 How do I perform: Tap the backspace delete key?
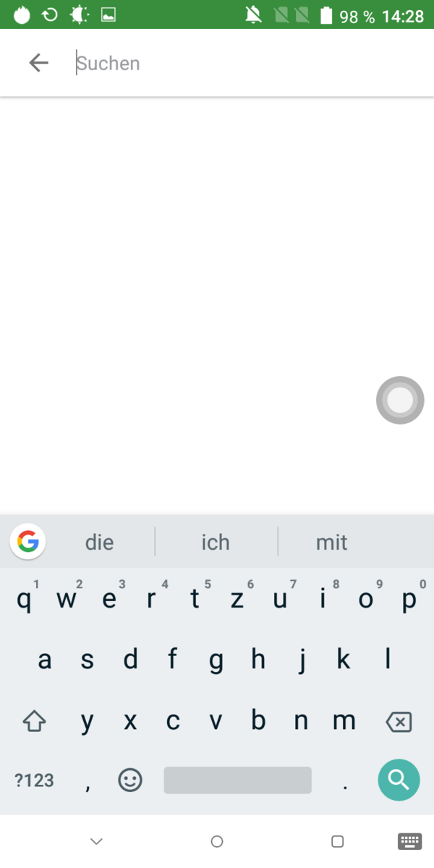[399, 721]
